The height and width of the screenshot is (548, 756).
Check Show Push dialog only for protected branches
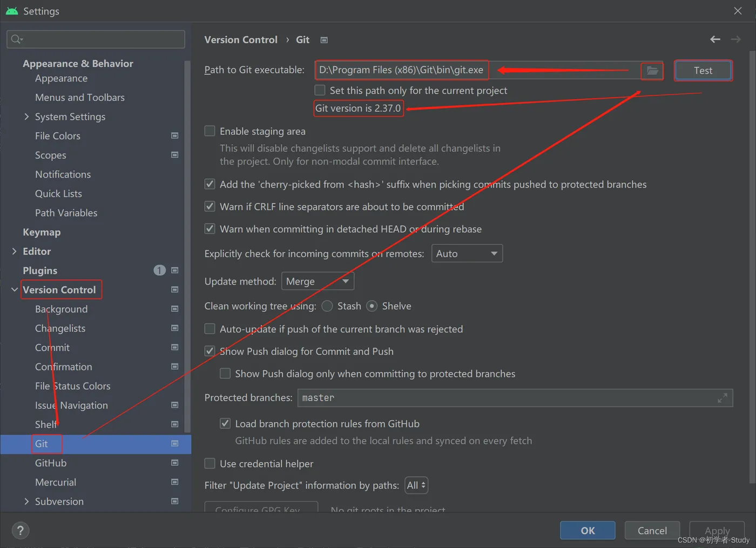[225, 374]
